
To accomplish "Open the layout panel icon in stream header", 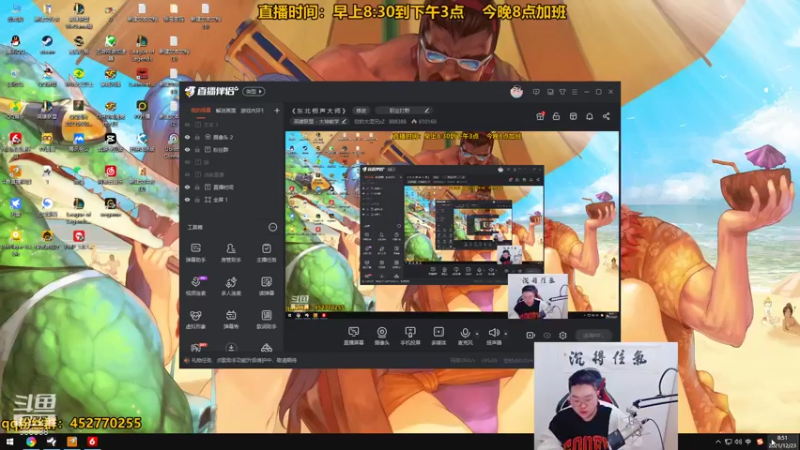I will [x=573, y=116].
